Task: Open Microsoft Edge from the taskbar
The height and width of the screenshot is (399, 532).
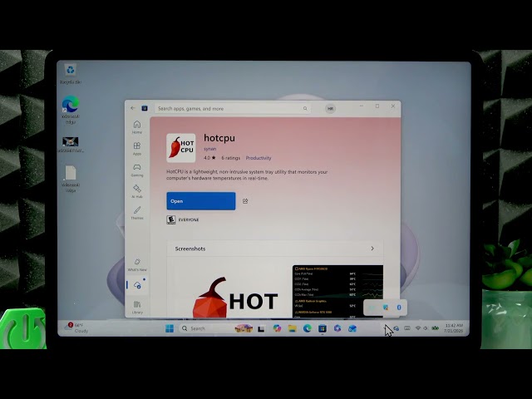Action: [x=307, y=328]
